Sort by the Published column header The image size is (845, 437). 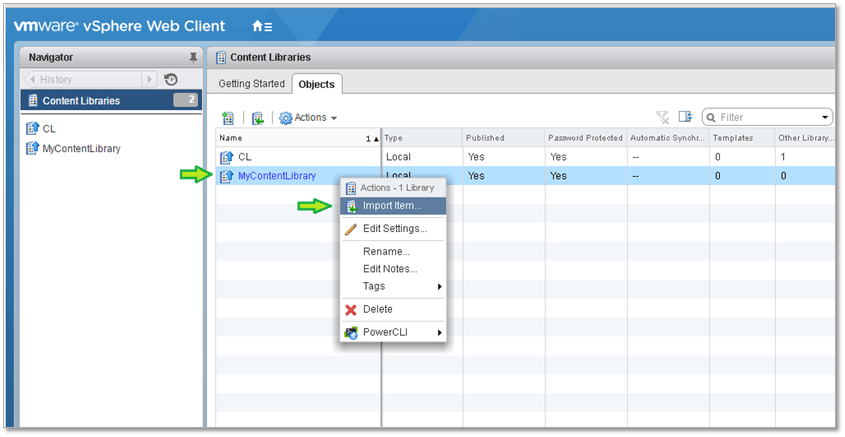(x=504, y=138)
